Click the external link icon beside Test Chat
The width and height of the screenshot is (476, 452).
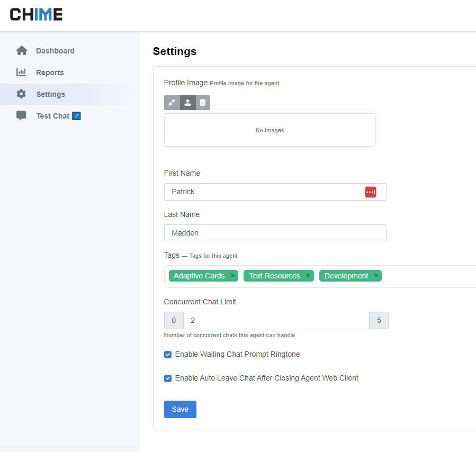click(76, 116)
